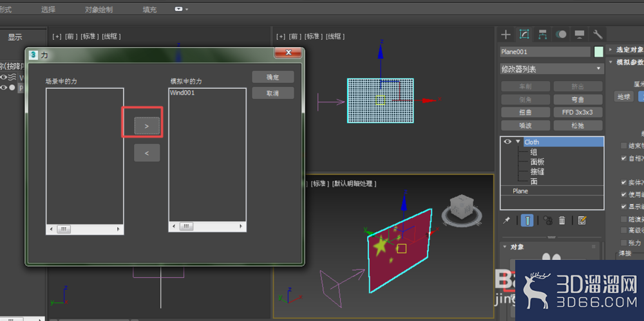Select the 接缝 sub-object level
The width and height of the screenshot is (644, 321).
coord(538,172)
